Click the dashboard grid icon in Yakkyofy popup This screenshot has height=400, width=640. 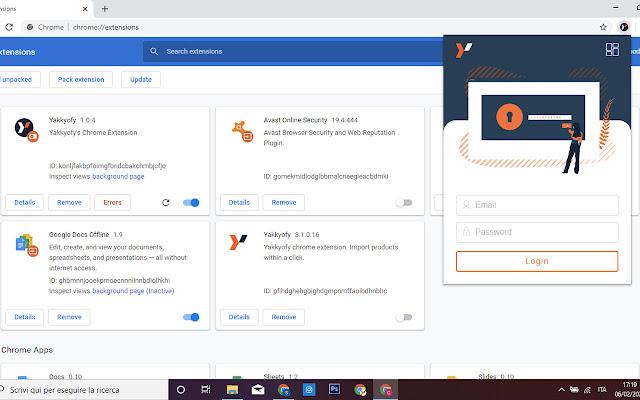[x=613, y=50]
